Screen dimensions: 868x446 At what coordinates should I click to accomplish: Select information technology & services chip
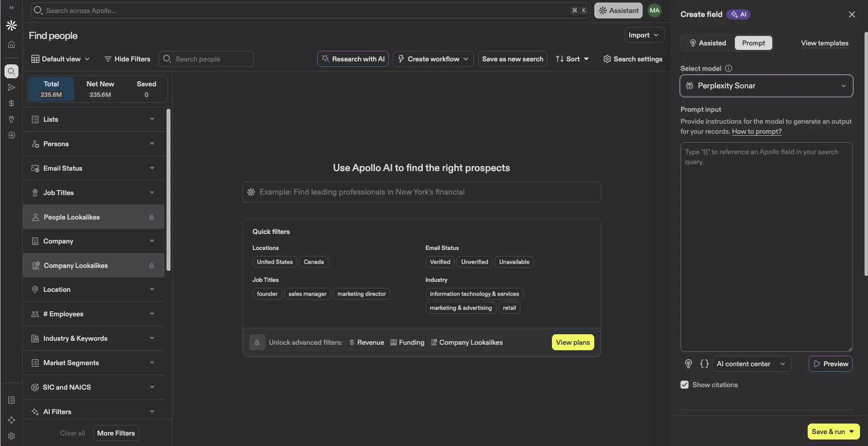[x=474, y=294]
